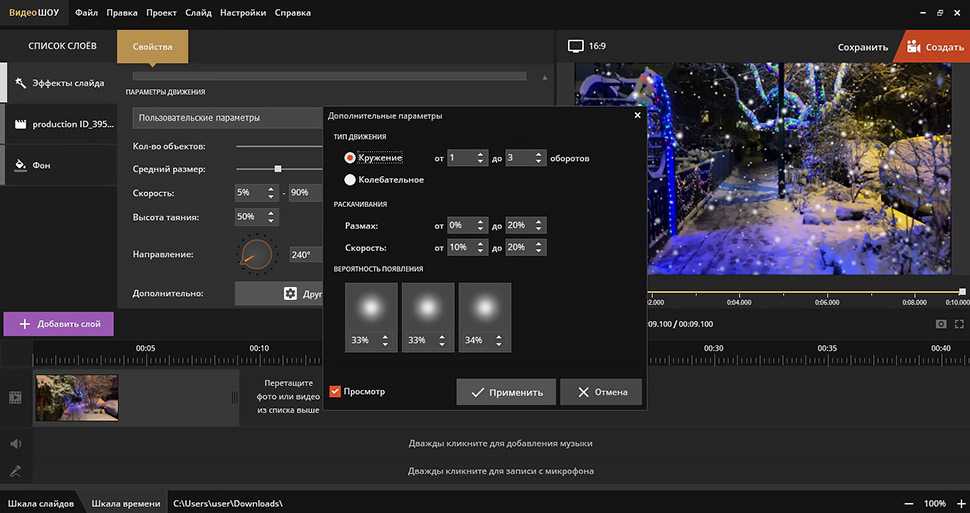The height and width of the screenshot is (513, 970).
Task: Select the Кружение motion type
Action: coord(350,158)
